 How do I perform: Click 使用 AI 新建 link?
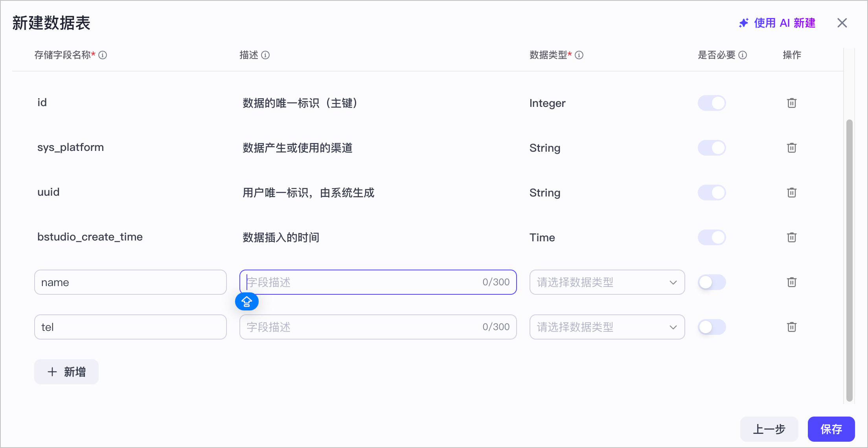(x=777, y=23)
